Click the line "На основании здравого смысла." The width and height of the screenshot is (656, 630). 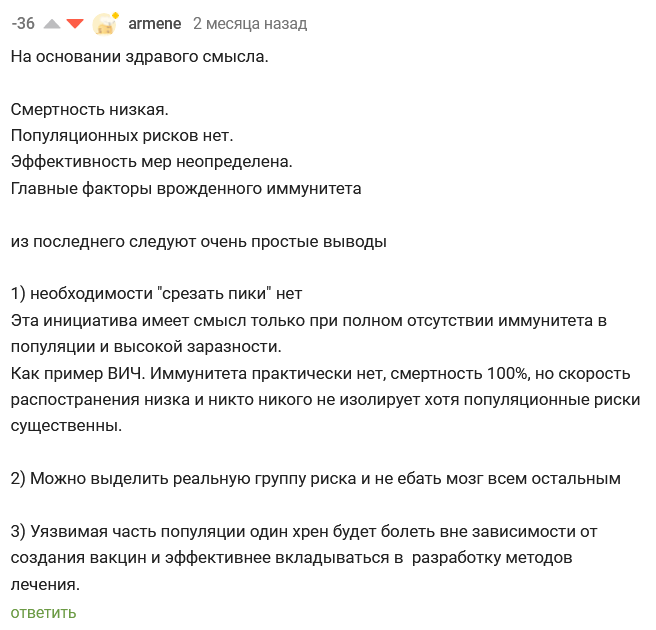(x=139, y=57)
